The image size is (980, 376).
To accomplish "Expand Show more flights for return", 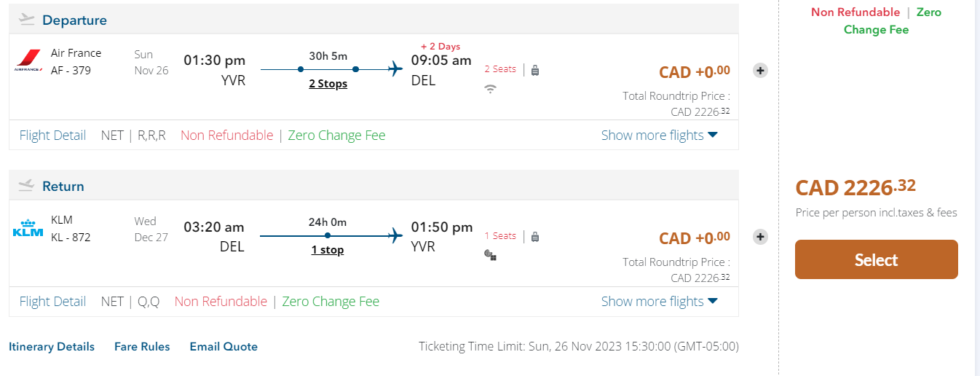I will point(659,302).
